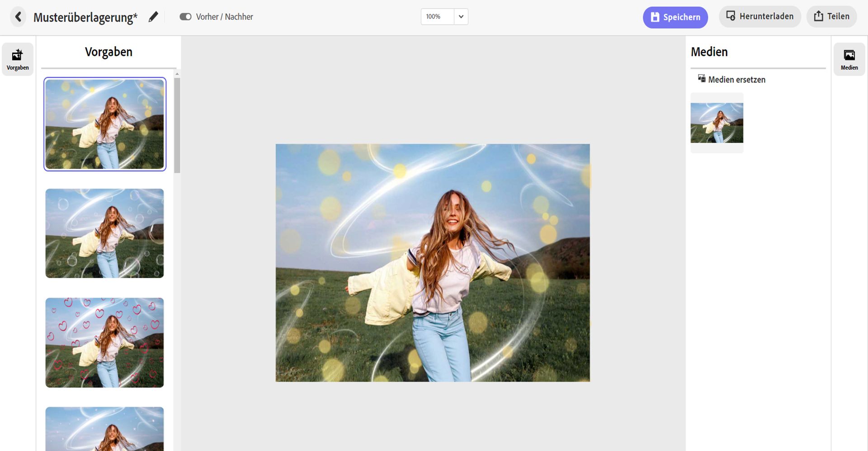
Task: Select the media thumbnail in Medien panel
Action: [x=717, y=123]
